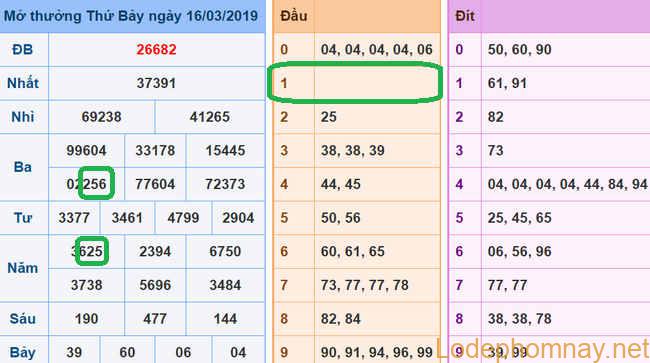Image resolution: width=650 pixels, height=363 pixels.
Task: Click the Năm prize number 3738
Action: 86,285
